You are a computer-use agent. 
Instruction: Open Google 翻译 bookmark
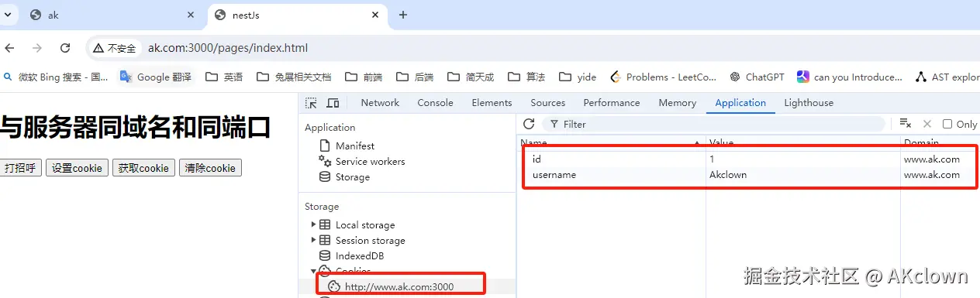(x=155, y=77)
